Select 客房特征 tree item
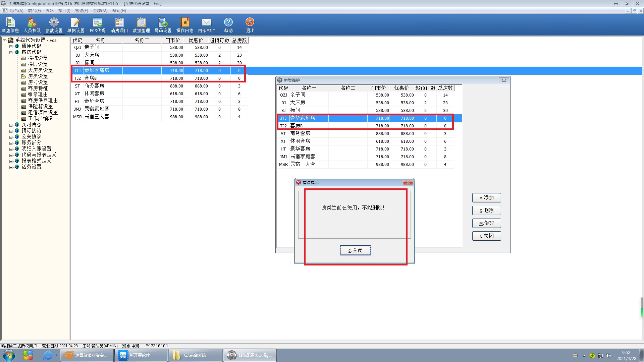 [x=38, y=88]
